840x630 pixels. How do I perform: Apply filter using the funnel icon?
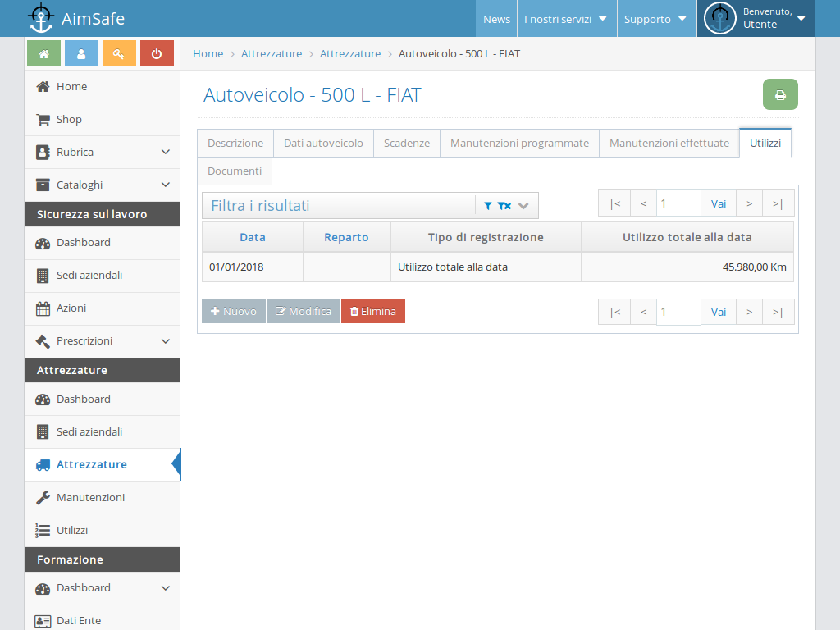click(x=487, y=206)
